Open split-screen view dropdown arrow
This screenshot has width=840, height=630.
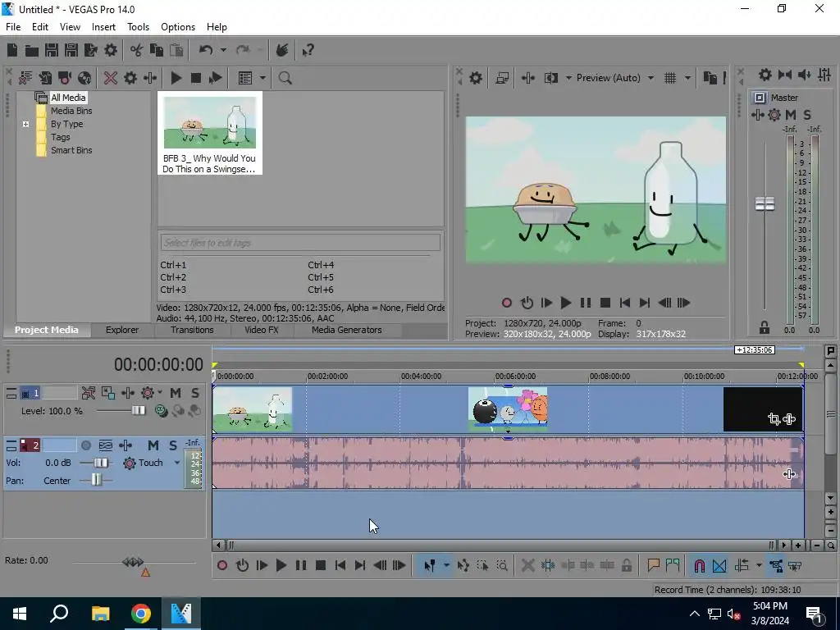point(568,78)
